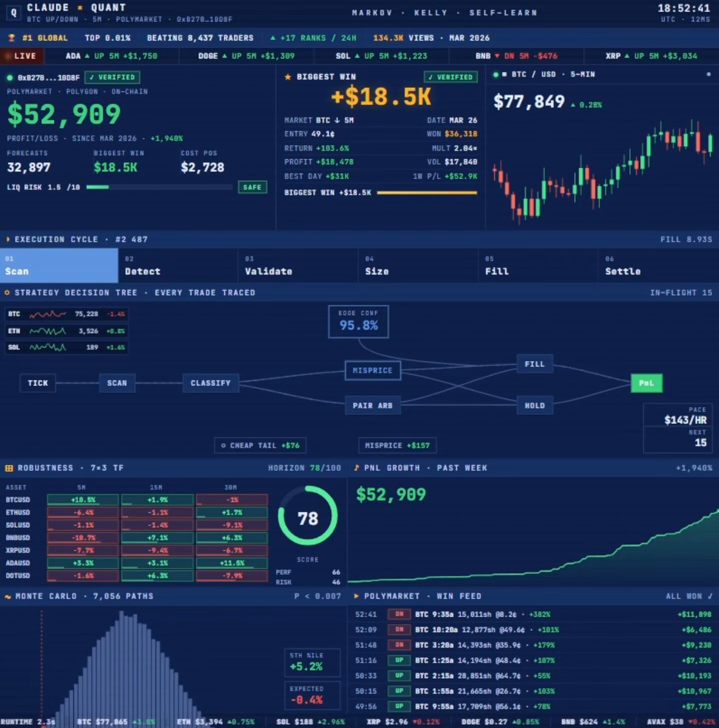Click the CHEAP TAIL +$76 chip
Viewport: 719px width, 728px height.
point(260,445)
